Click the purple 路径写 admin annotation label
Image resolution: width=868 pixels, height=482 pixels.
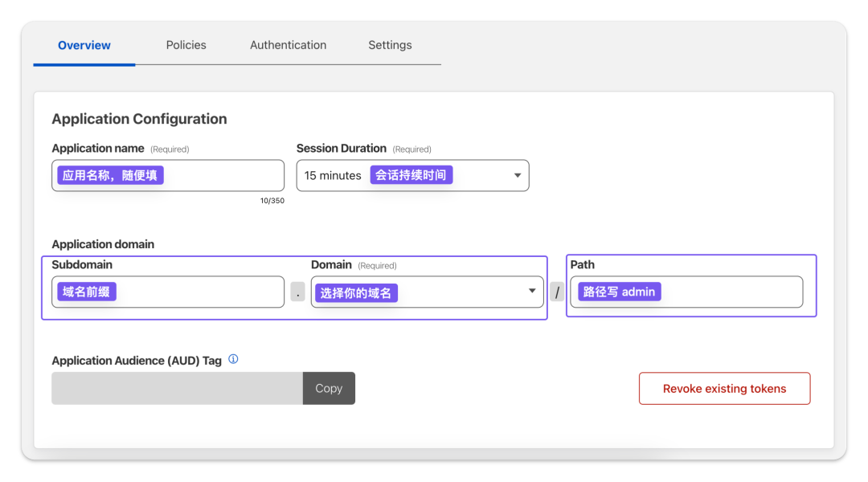coord(619,292)
